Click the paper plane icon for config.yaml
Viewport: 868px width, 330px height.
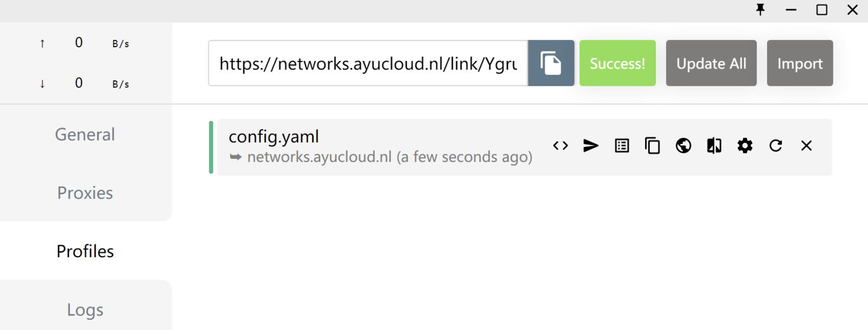click(591, 145)
